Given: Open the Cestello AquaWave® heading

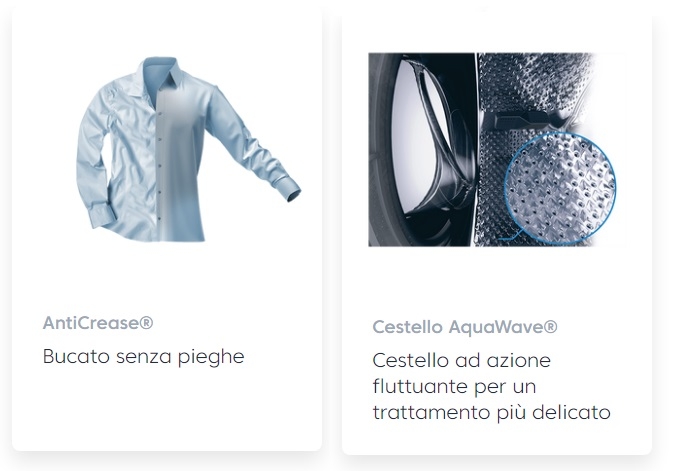Looking at the screenshot, I should pyautogui.click(x=465, y=326).
